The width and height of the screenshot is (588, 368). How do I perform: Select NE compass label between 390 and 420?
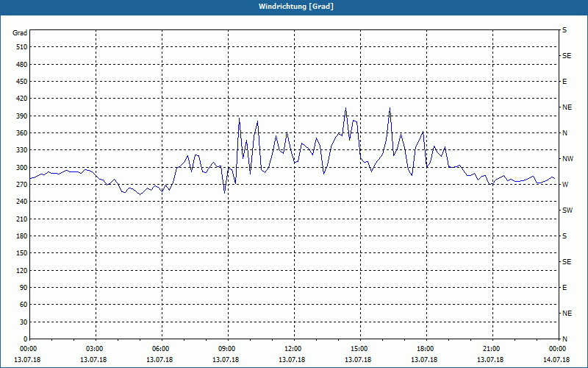point(567,107)
